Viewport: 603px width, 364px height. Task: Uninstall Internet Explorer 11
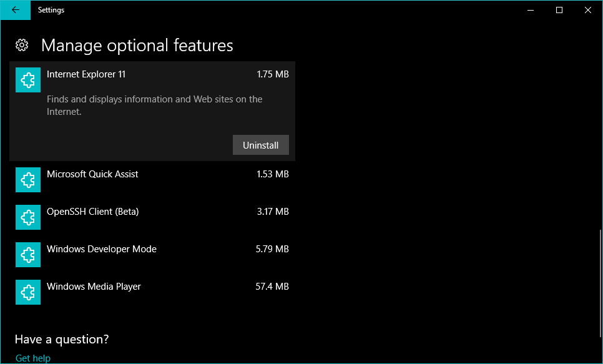coord(260,145)
